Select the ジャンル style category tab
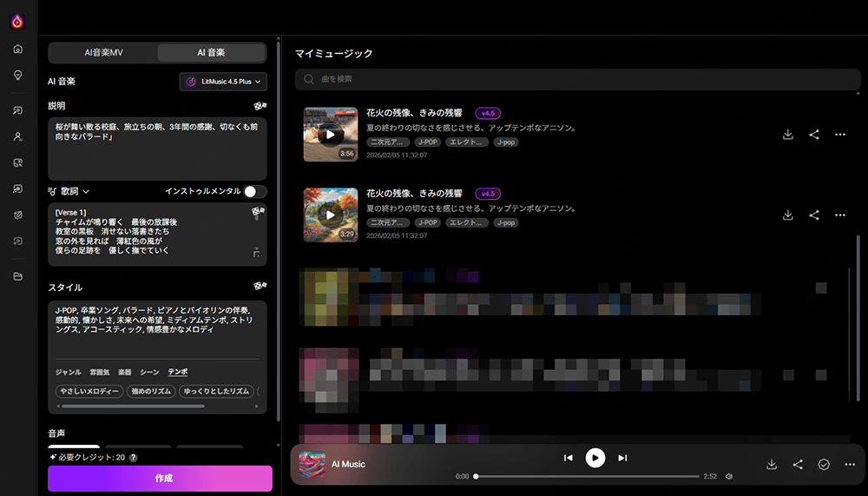This screenshot has height=496, width=868. [x=68, y=372]
